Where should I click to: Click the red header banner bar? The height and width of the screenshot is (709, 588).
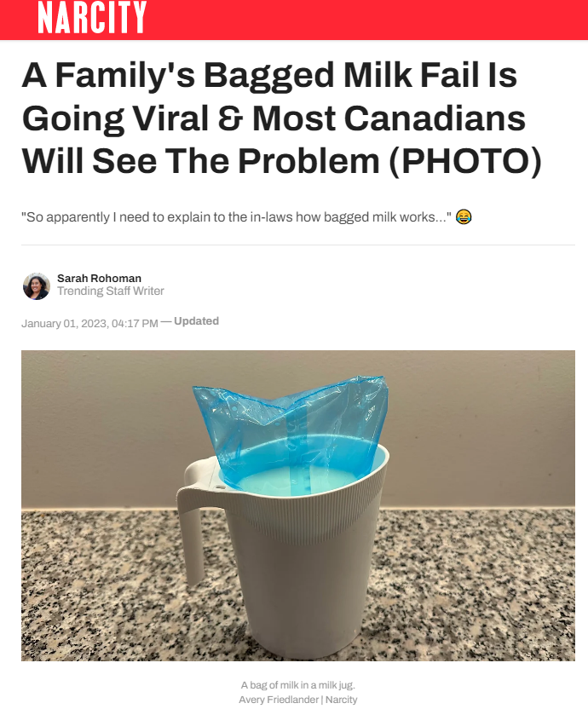(294, 20)
